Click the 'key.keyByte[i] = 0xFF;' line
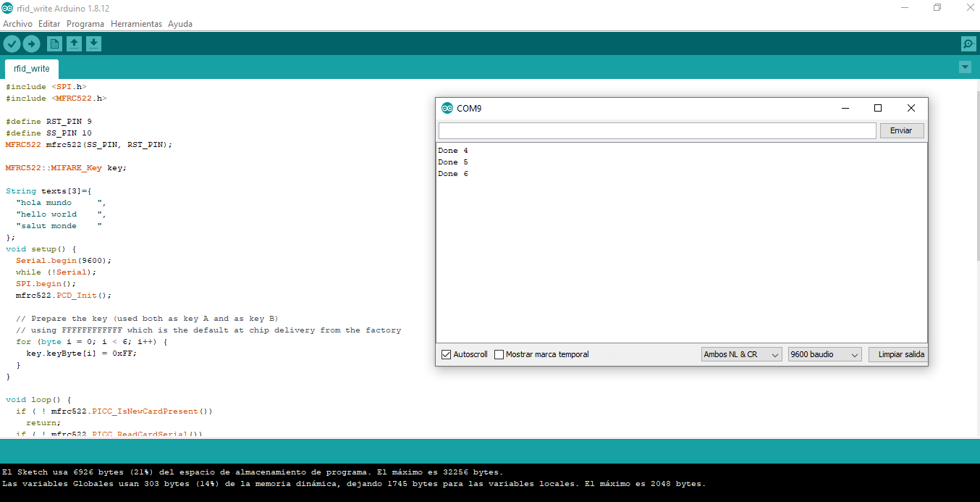This screenshot has width=980, height=502. click(81, 354)
